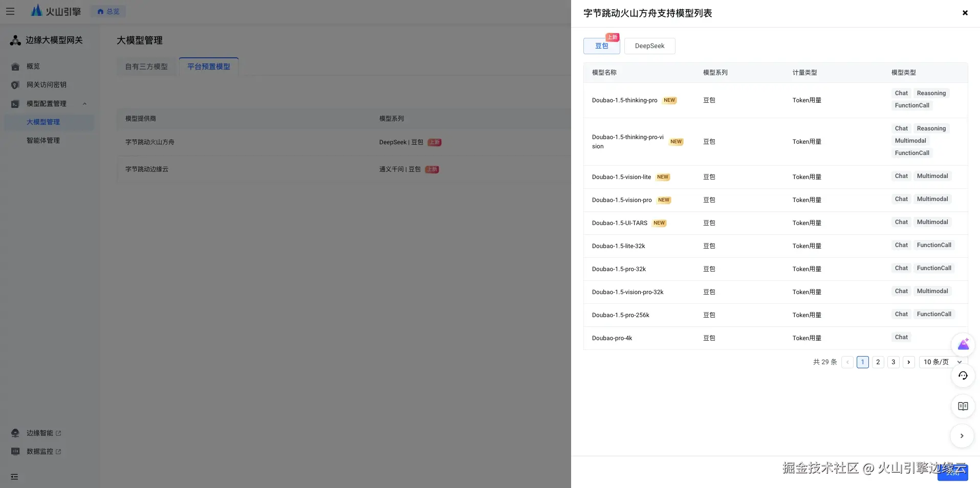
Task: Close the model list drawer
Action: pyautogui.click(x=965, y=13)
